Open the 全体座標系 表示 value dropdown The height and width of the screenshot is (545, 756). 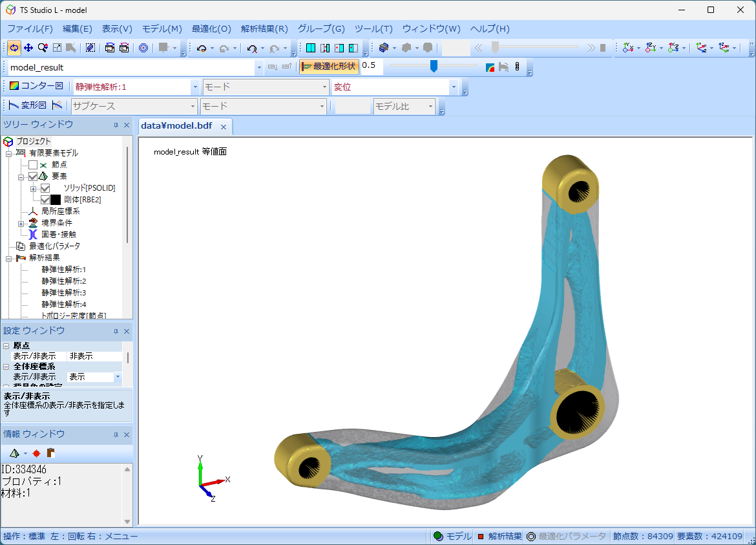tap(118, 377)
